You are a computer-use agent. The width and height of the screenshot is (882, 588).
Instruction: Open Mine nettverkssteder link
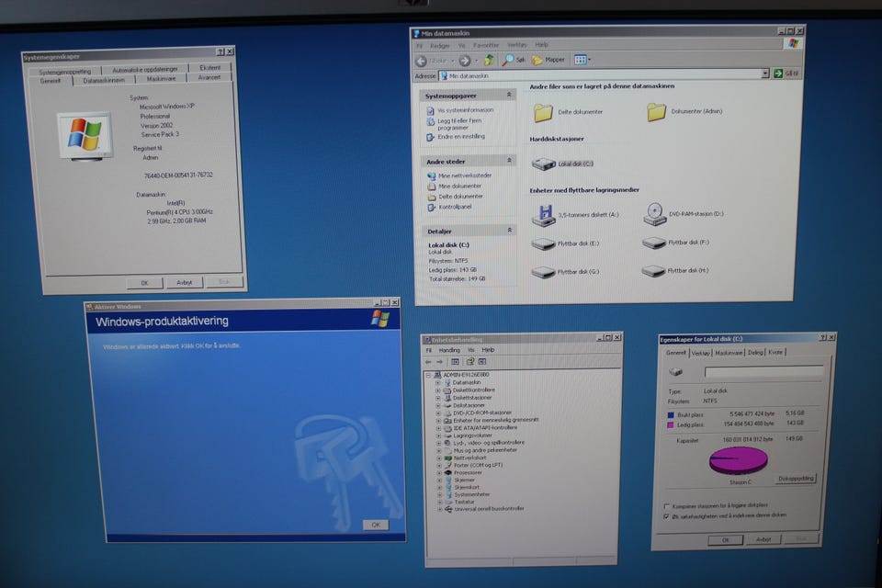465,175
